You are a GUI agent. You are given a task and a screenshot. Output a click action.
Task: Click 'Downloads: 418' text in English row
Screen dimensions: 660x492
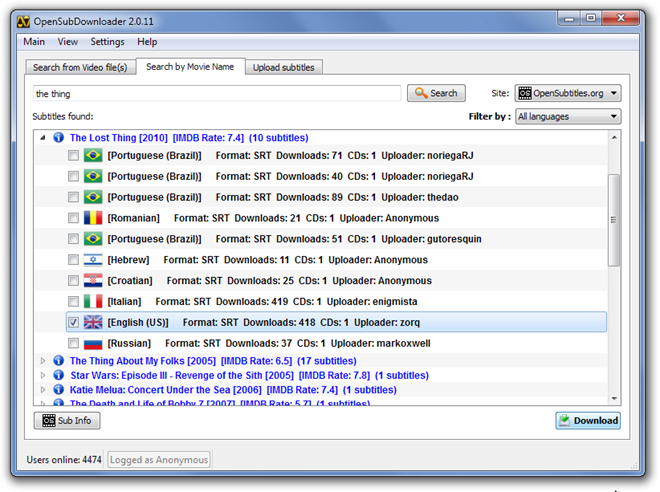(x=279, y=322)
